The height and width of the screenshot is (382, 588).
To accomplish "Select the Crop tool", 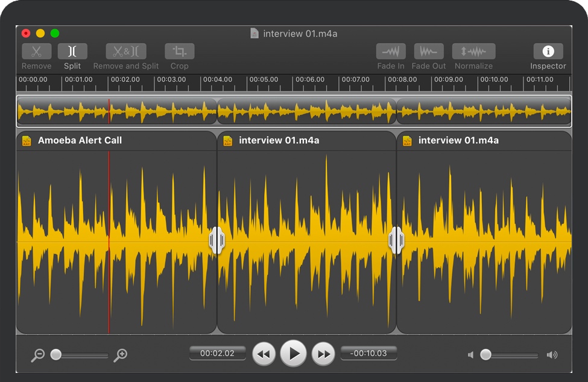I will pyautogui.click(x=179, y=52).
